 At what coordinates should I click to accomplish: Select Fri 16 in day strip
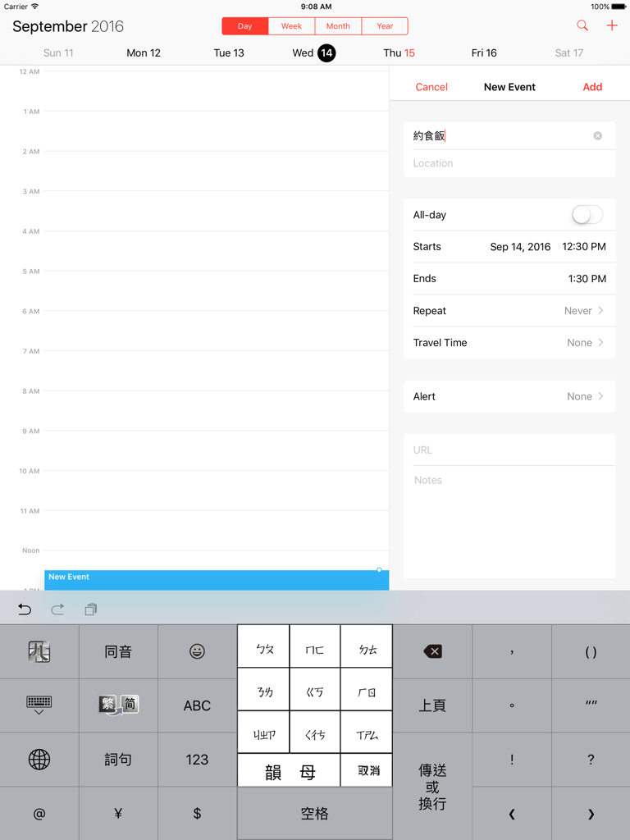(x=484, y=53)
